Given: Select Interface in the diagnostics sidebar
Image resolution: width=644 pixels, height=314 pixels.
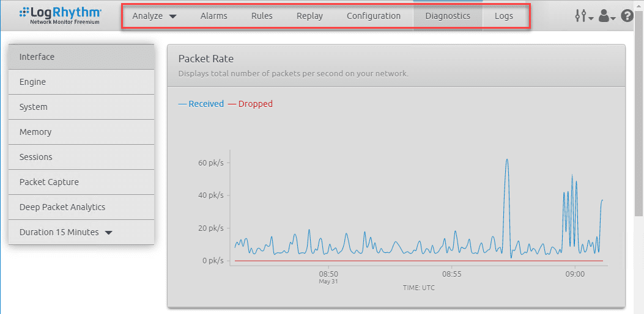Looking at the screenshot, I should pyautogui.click(x=81, y=57).
